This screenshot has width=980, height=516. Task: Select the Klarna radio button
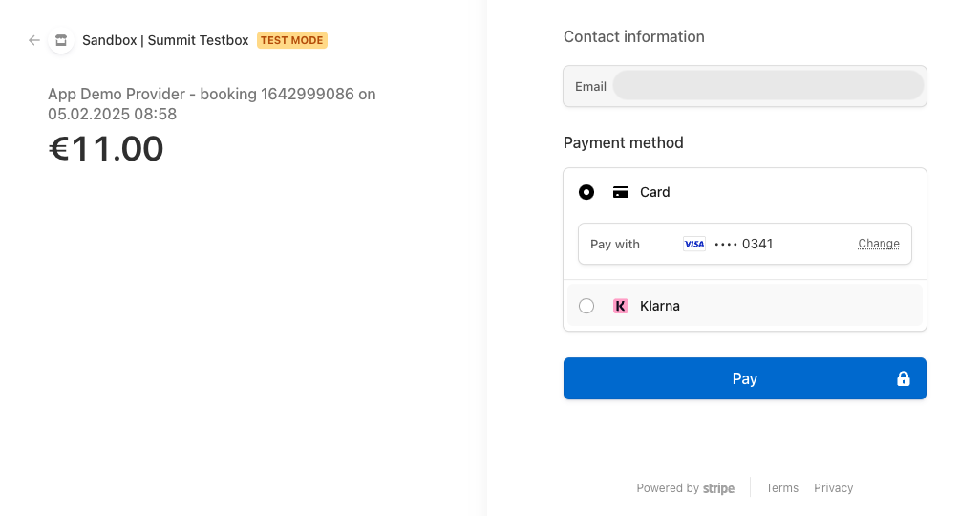(x=586, y=306)
